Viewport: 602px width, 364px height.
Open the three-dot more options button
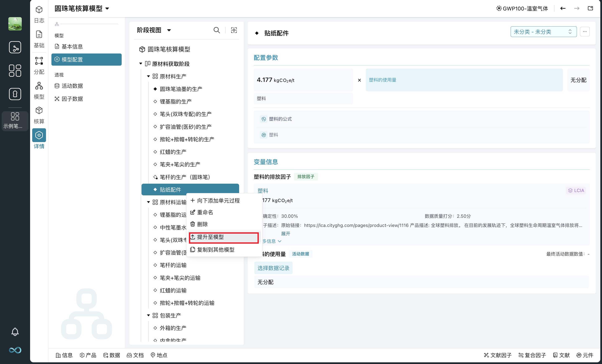click(x=585, y=32)
